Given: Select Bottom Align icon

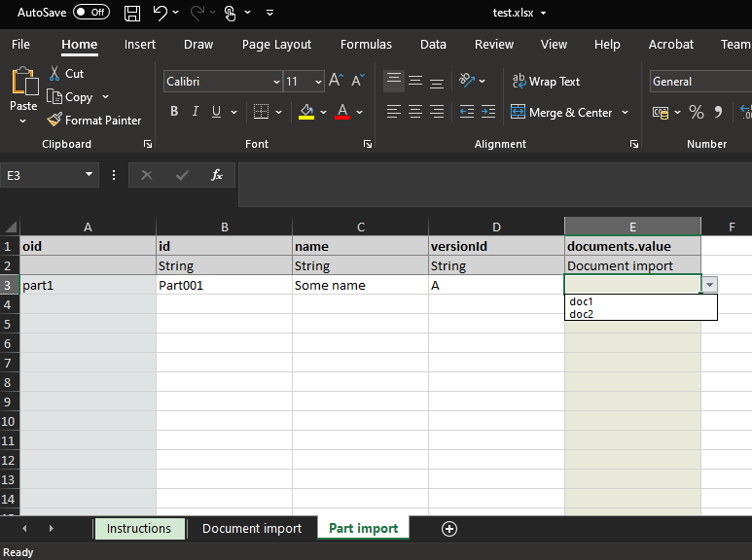Looking at the screenshot, I should [437, 82].
